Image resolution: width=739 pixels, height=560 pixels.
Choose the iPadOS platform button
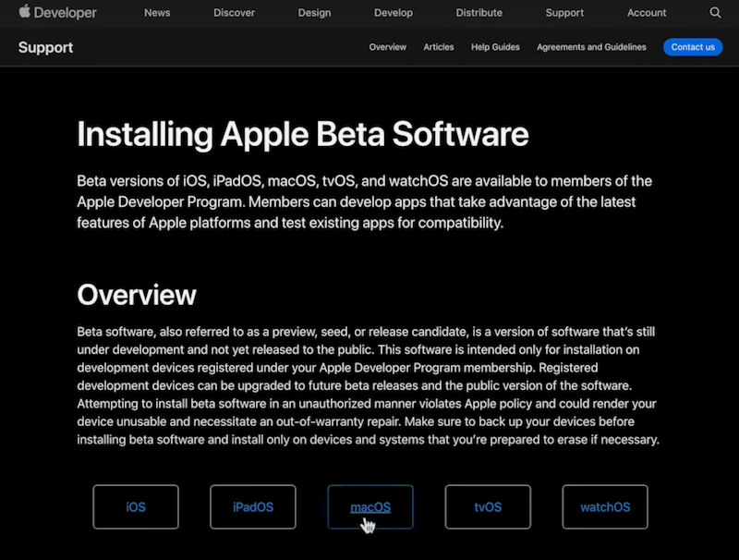coord(253,507)
